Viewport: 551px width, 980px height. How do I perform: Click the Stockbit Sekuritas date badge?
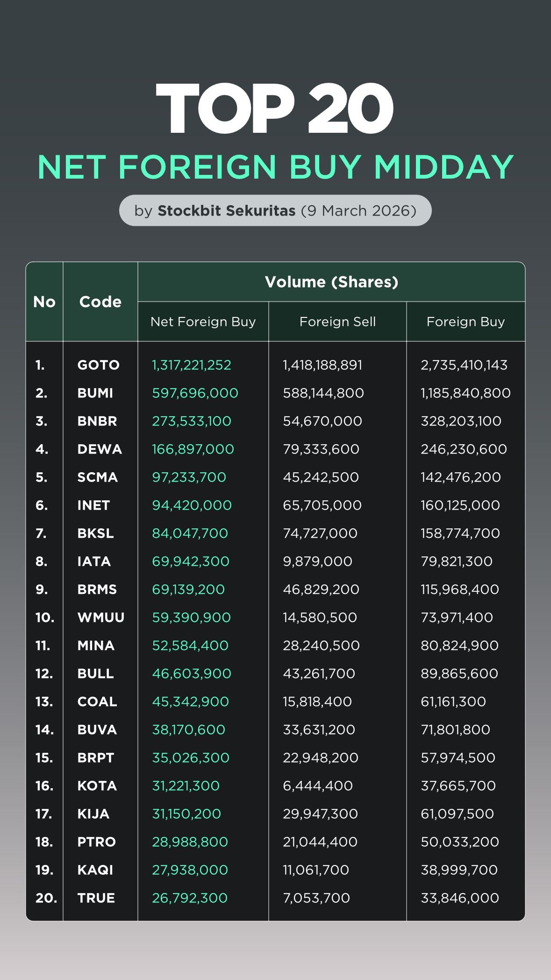(275, 211)
